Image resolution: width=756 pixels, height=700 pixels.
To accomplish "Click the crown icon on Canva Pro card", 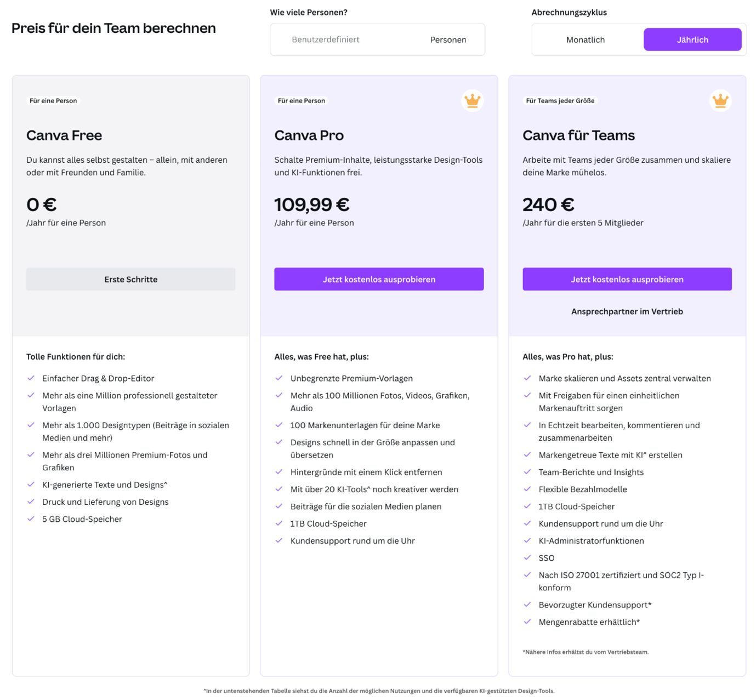I will [x=472, y=100].
